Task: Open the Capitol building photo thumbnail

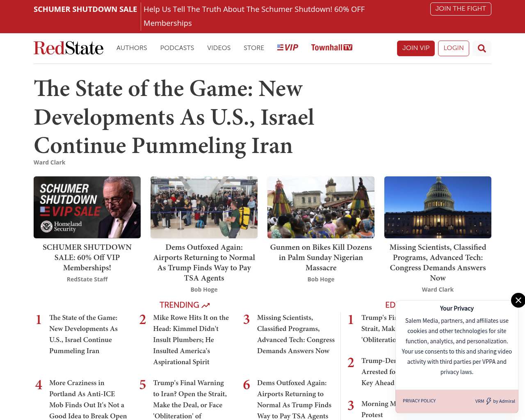Action: tap(438, 207)
